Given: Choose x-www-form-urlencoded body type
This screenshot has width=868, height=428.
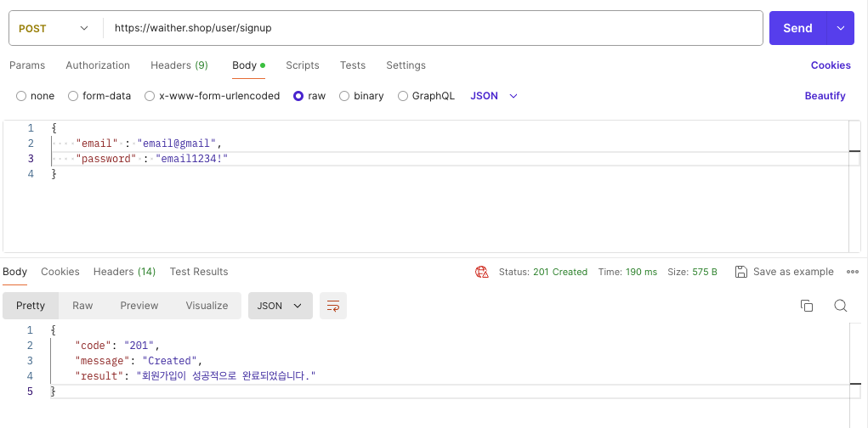Looking at the screenshot, I should tap(212, 96).
